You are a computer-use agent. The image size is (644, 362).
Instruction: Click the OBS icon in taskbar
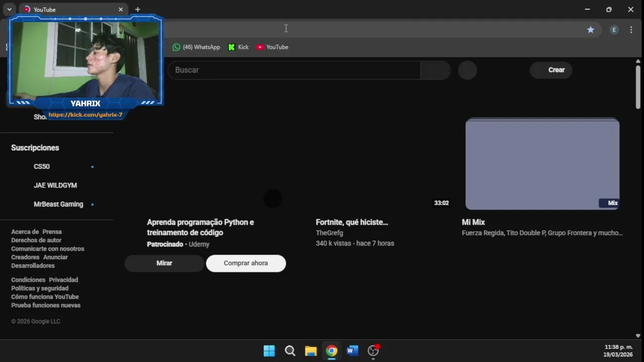(373, 350)
